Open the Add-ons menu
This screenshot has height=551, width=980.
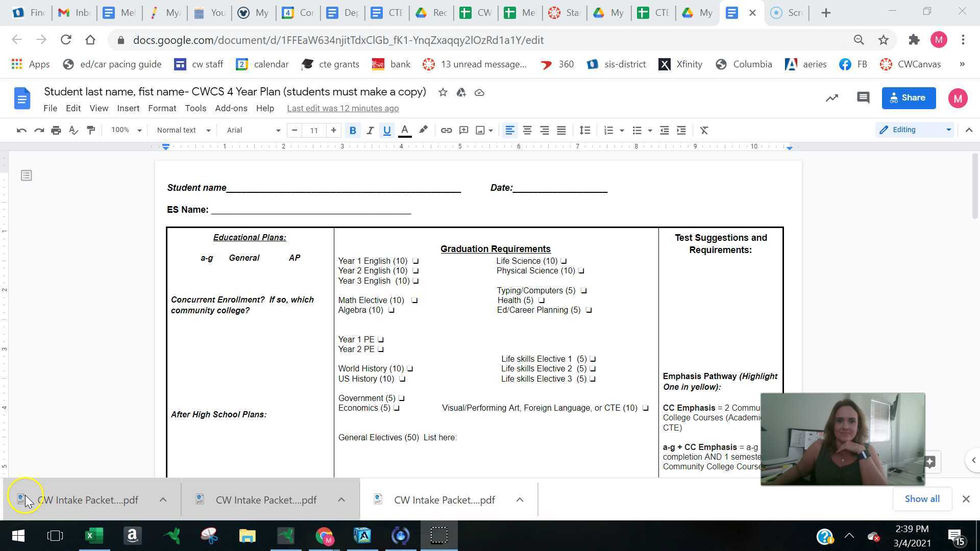click(231, 108)
